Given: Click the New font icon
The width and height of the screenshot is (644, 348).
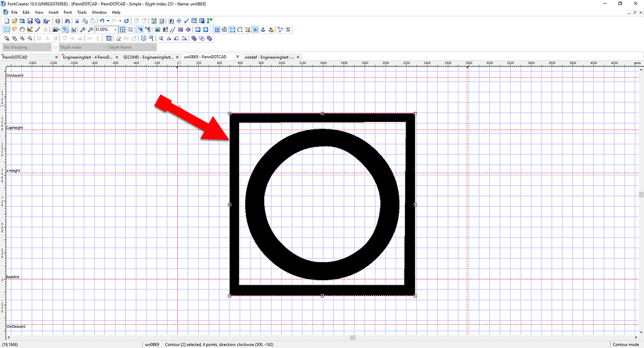Looking at the screenshot, I should pyautogui.click(x=6, y=21).
